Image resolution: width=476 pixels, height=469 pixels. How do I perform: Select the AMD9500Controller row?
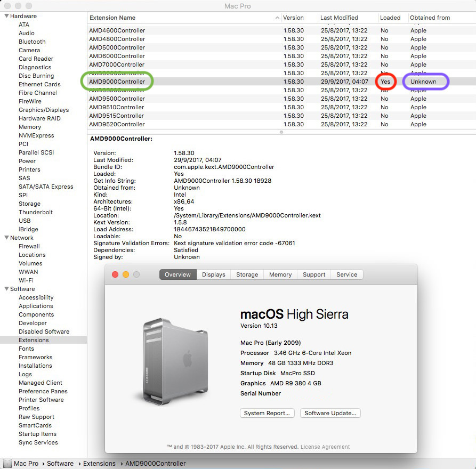point(281,99)
